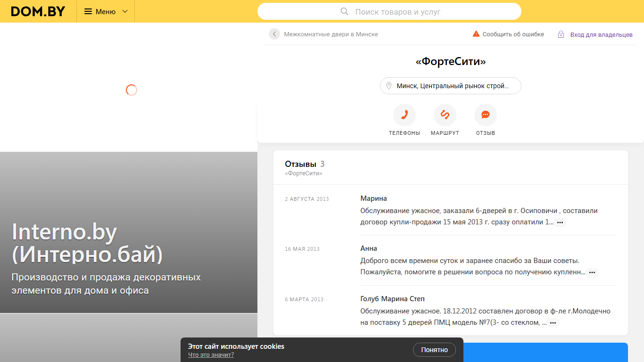Expand Анна's review with the ellipsis
644x362 pixels.
tap(593, 272)
